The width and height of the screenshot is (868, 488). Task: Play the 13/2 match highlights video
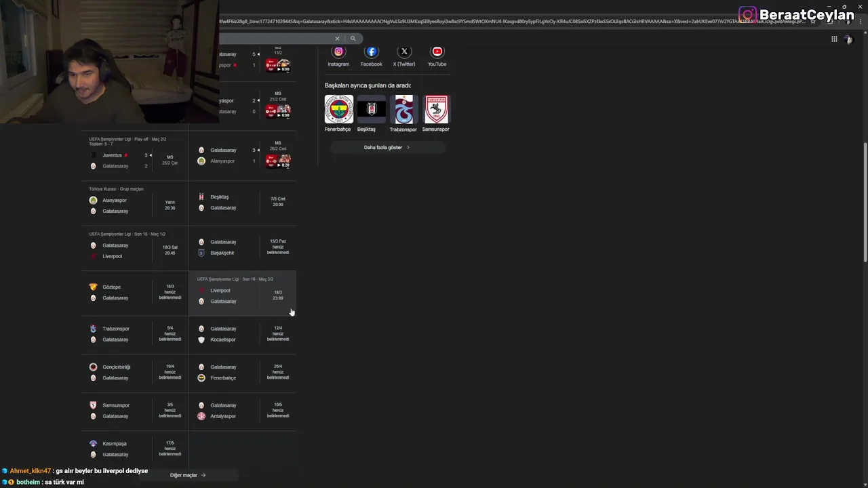pyautogui.click(x=278, y=65)
